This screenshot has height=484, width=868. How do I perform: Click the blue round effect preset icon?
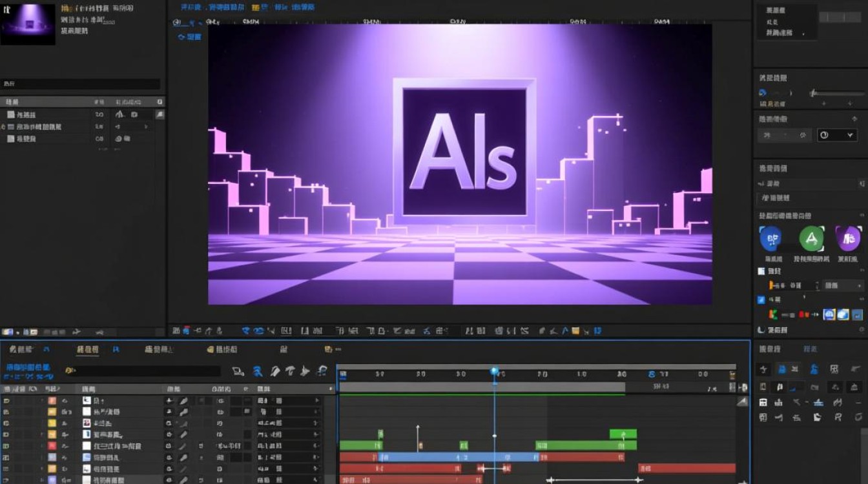tap(770, 238)
